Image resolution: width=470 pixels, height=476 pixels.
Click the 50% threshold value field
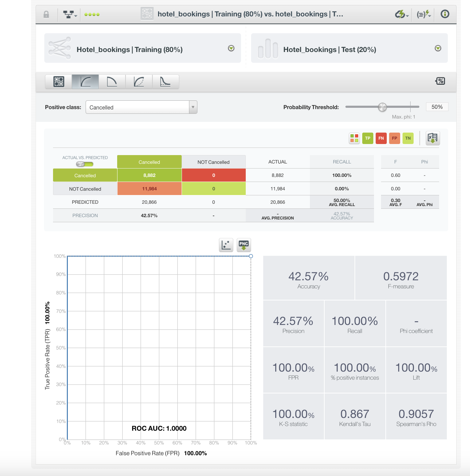437,107
